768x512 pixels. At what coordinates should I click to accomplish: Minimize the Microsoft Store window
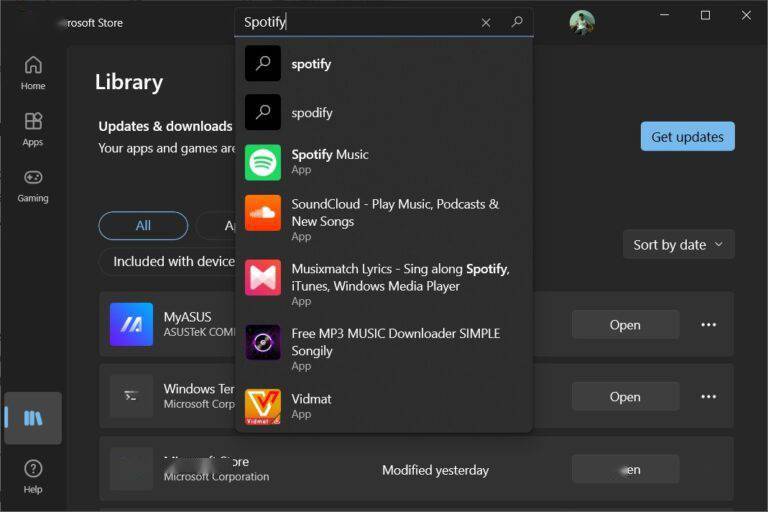tap(664, 15)
